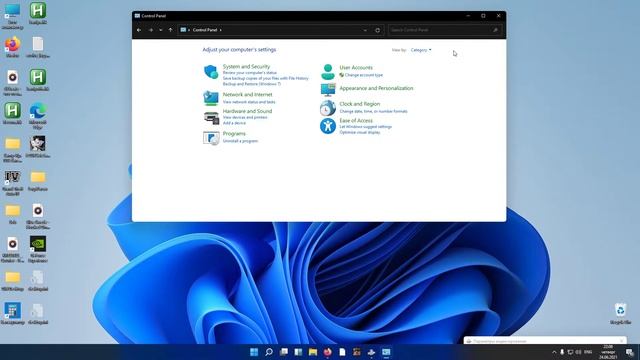Expand the View by Category dropdown
This screenshot has width=640, height=360.
[421, 50]
